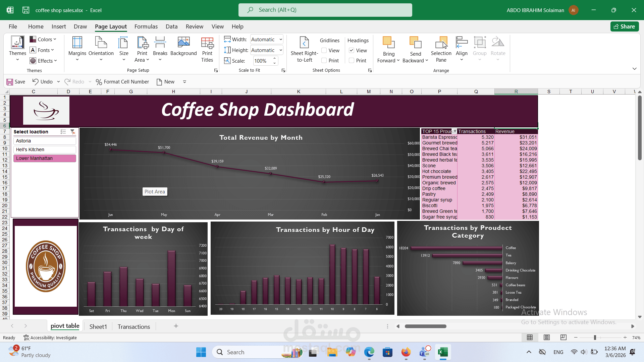Switch to Page Break Preview in the status bar
The height and width of the screenshot is (362, 644).
coord(563,338)
